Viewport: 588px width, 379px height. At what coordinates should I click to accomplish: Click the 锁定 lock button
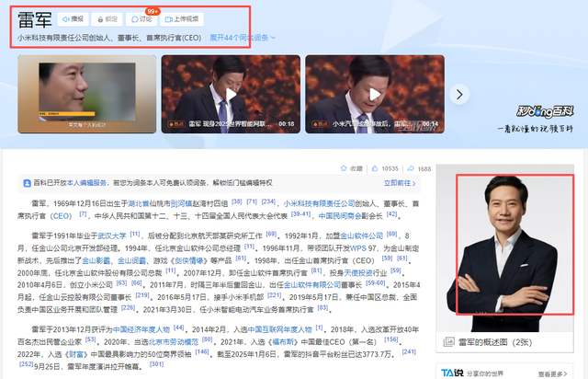107,19
